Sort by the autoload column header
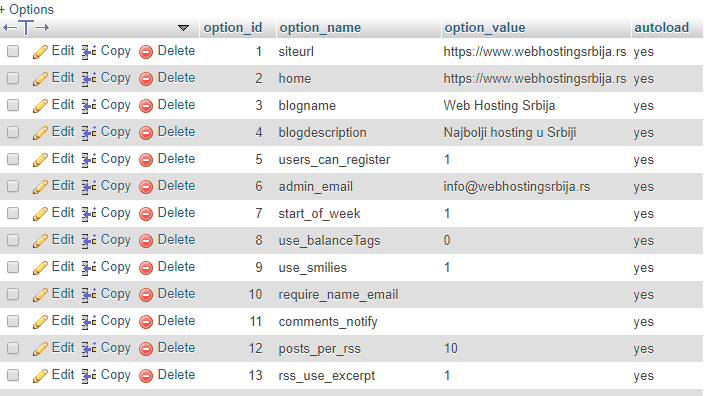The width and height of the screenshot is (714, 396). click(x=662, y=28)
